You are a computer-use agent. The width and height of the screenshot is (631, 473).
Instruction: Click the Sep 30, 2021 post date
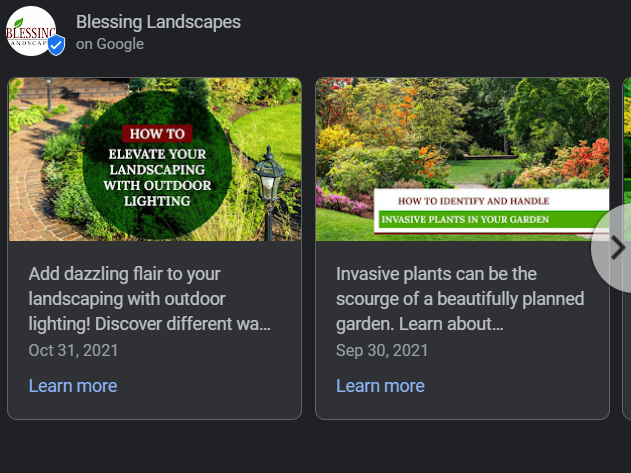coord(382,350)
